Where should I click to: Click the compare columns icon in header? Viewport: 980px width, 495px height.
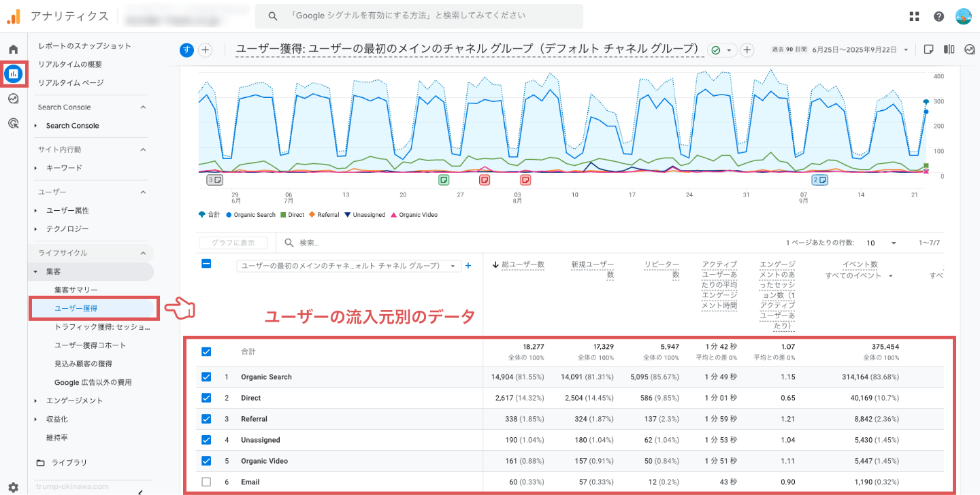pyautogui.click(x=949, y=49)
